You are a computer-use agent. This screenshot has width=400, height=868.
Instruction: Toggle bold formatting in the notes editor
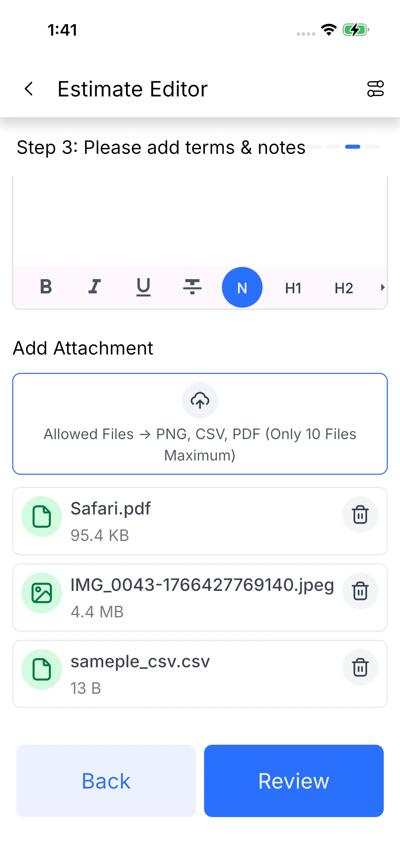coord(45,287)
